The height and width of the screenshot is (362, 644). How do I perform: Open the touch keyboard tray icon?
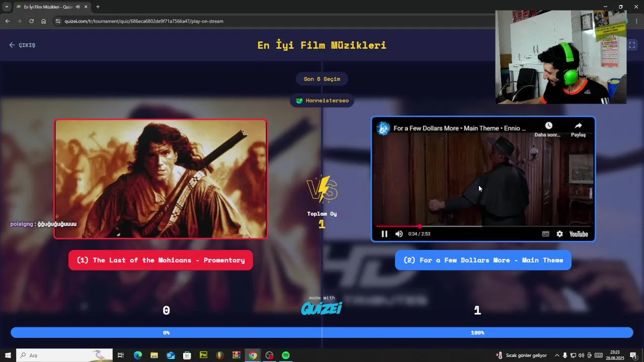tap(599, 355)
